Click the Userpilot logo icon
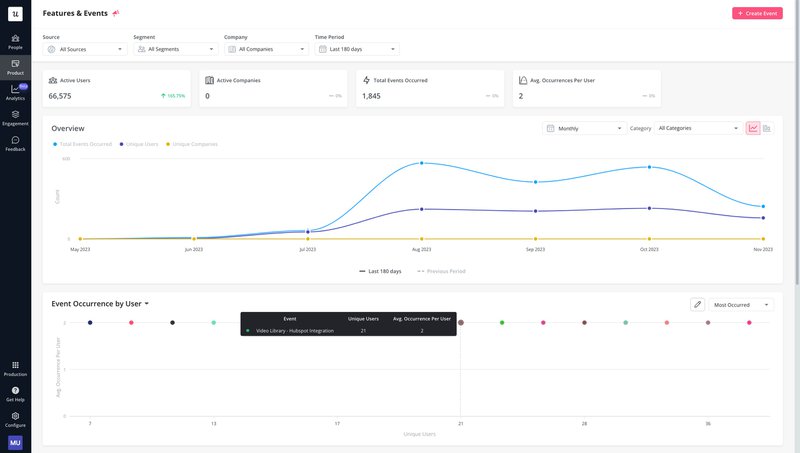800x453 pixels. (x=15, y=14)
